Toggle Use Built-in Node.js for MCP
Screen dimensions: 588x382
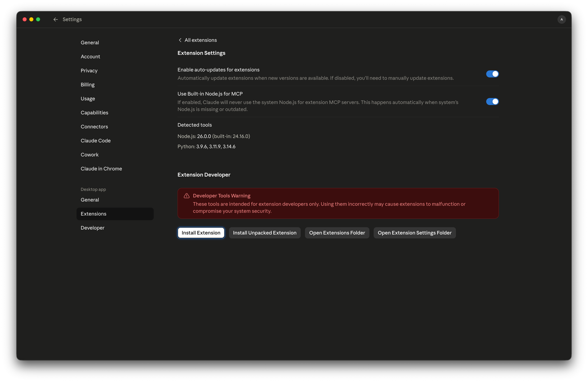tap(492, 102)
